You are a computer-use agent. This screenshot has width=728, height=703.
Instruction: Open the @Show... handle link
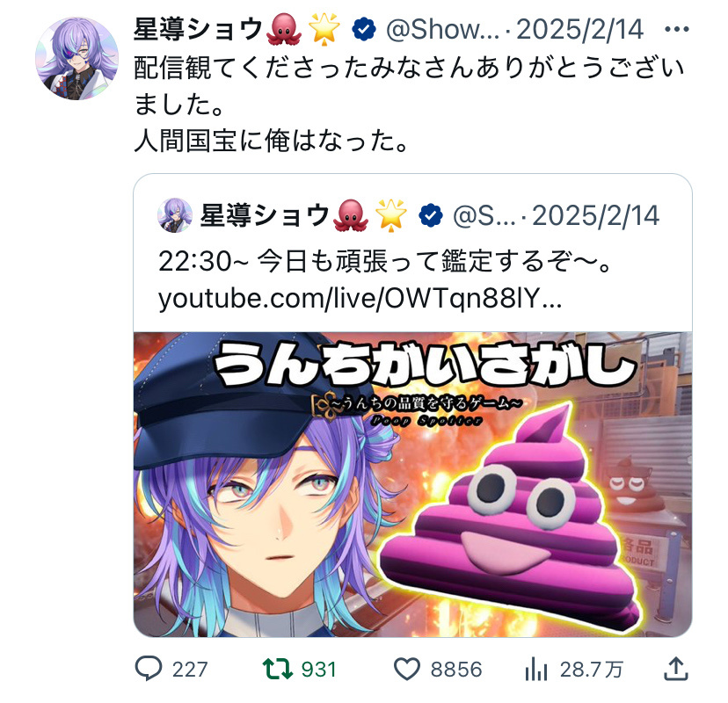pos(443,30)
